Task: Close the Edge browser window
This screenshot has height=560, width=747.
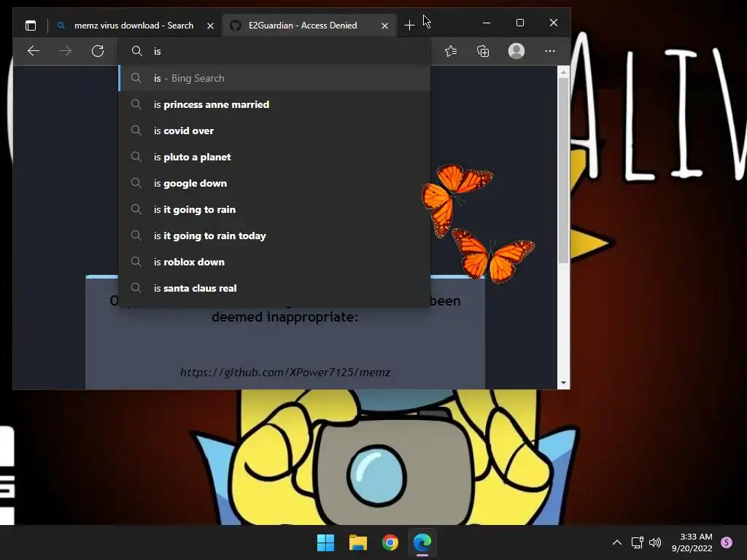Action: [553, 23]
